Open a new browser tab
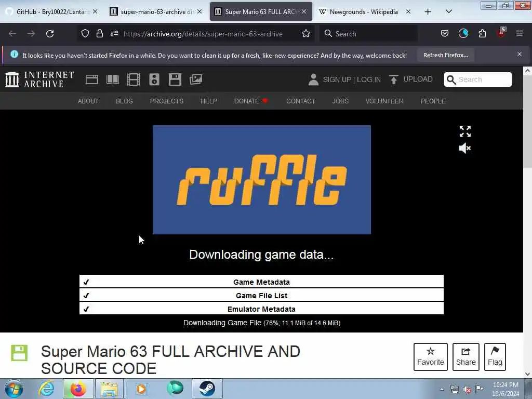The image size is (532, 399). coord(428,12)
